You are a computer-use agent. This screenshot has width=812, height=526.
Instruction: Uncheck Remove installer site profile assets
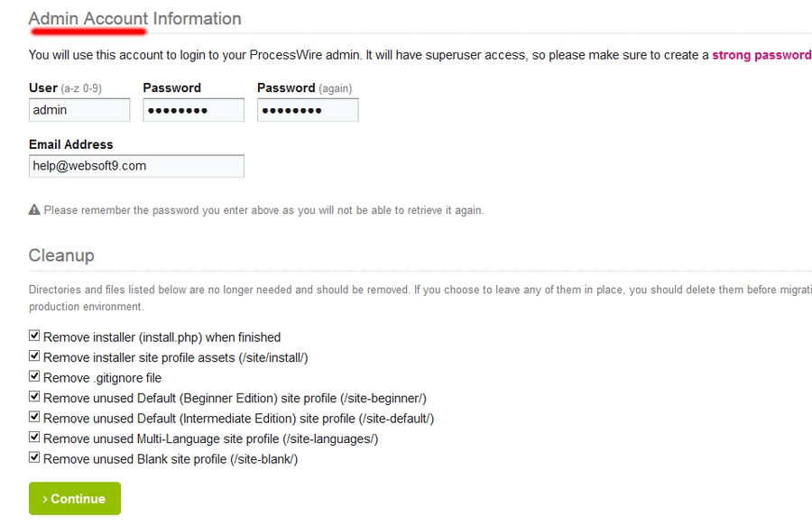click(35, 356)
